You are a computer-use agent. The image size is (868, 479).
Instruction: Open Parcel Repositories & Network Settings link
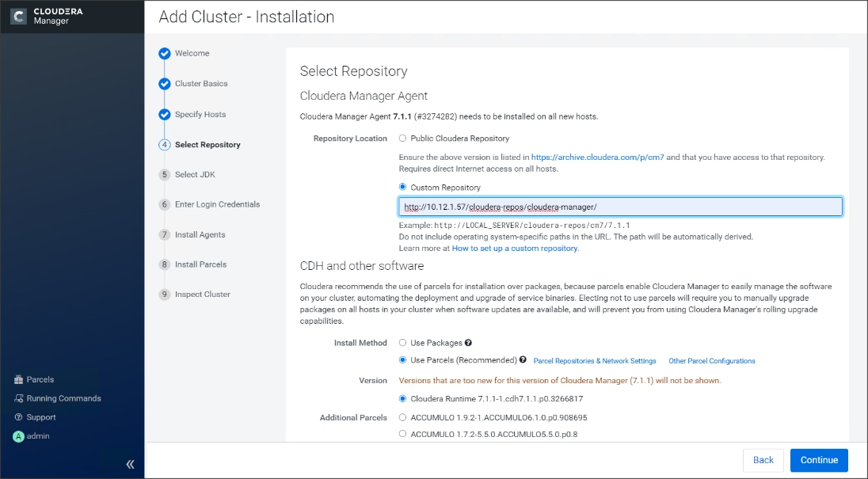tap(595, 360)
